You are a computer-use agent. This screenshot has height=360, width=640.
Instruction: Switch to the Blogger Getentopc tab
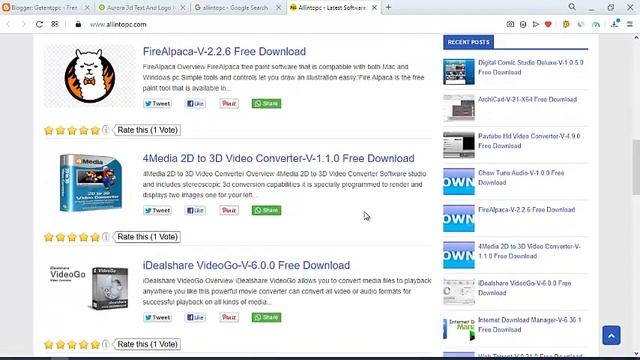[x=45, y=7]
